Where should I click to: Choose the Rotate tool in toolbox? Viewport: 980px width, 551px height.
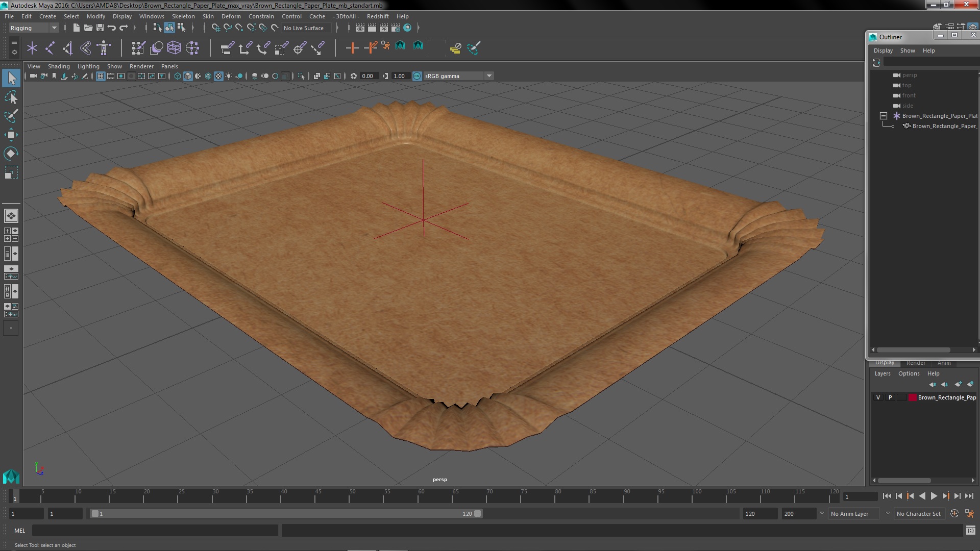click(x=11, y=154)
